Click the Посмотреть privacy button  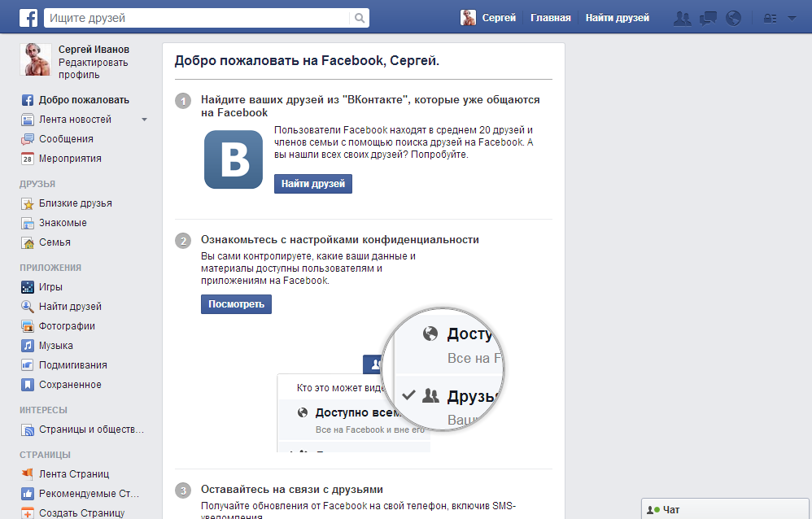pos(236,304)
